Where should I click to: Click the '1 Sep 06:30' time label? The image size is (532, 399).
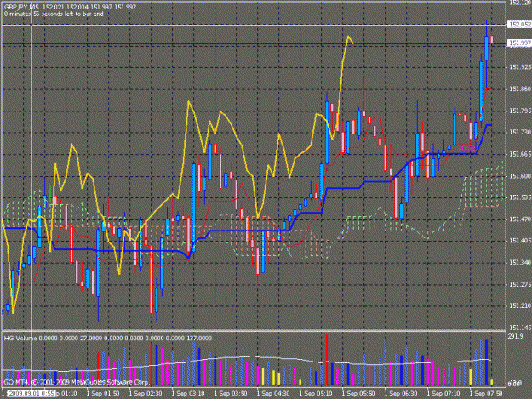pos(401,394)
